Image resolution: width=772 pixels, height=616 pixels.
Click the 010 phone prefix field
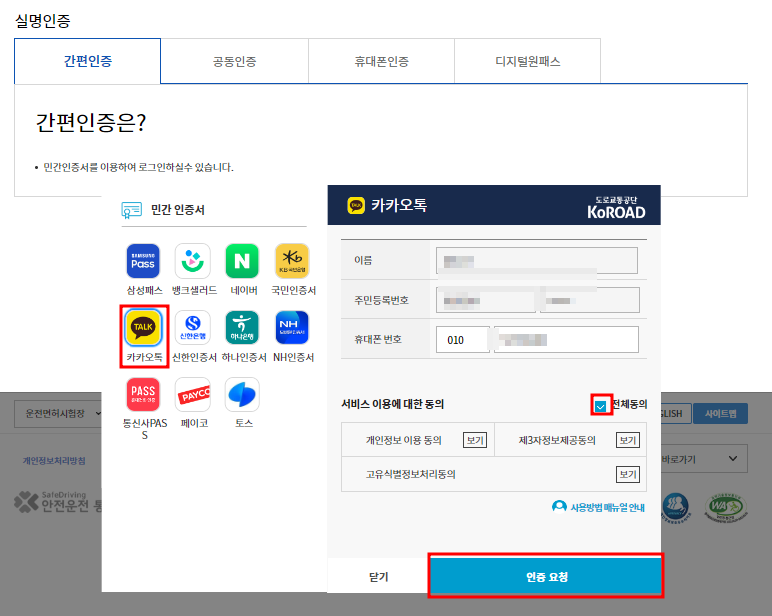coord(463,339)
